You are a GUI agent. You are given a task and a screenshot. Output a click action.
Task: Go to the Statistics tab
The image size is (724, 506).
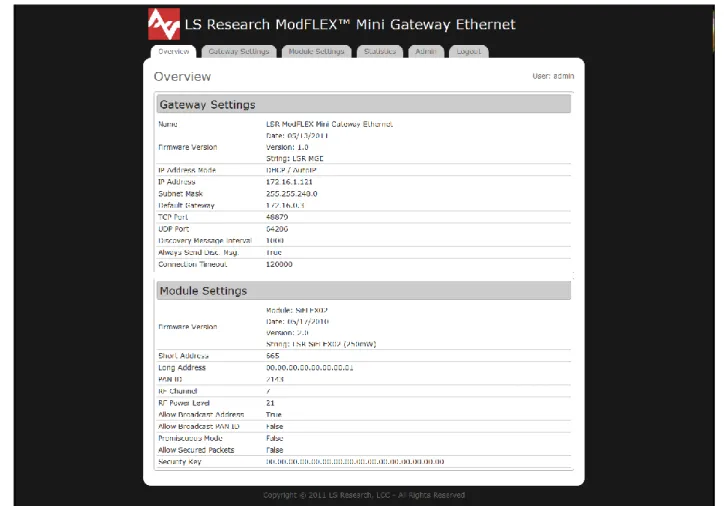tap(380, 51)
